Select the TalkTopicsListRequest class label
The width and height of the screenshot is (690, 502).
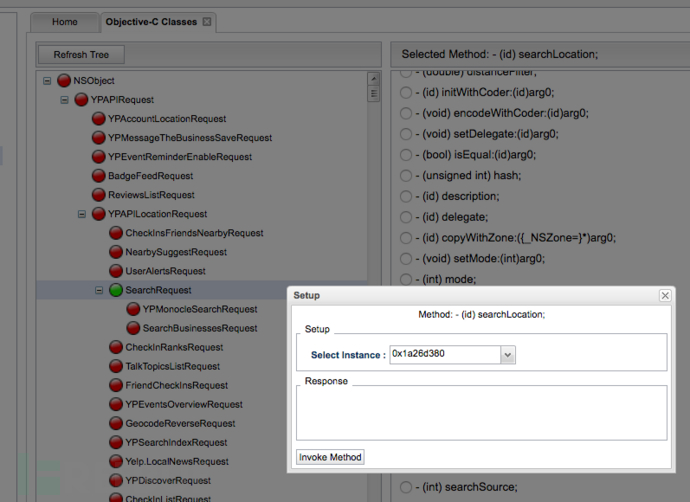click(172, 366)
